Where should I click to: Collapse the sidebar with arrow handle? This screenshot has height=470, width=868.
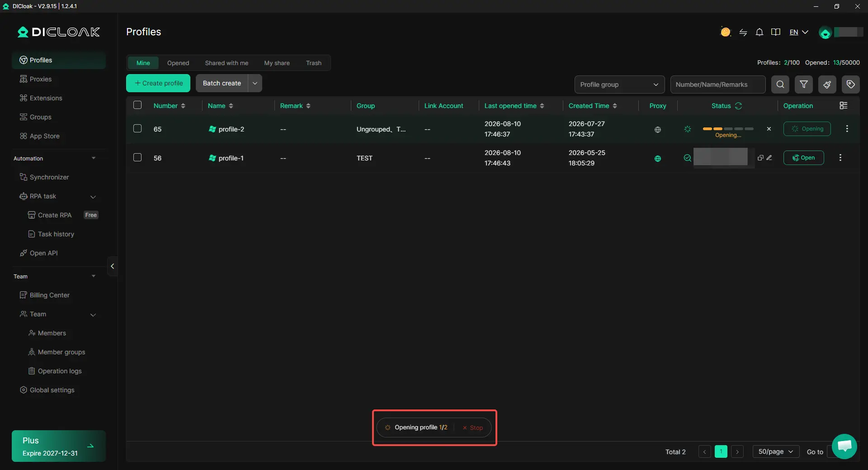112,266
